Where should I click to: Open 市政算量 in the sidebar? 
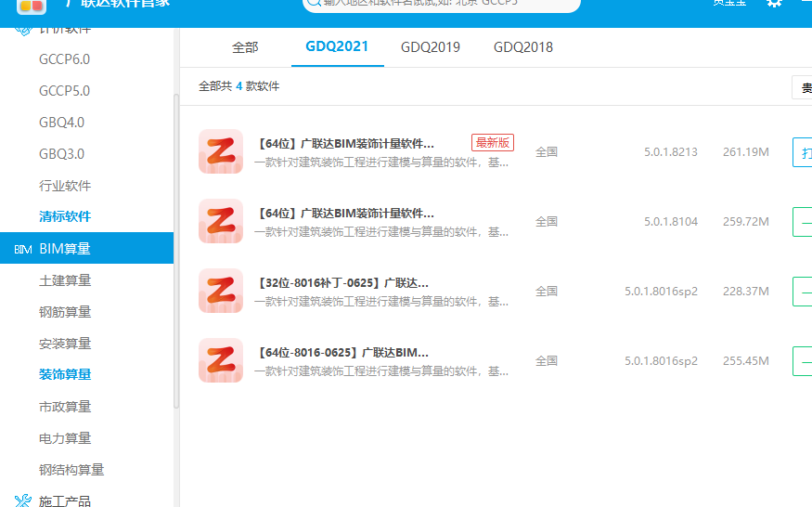[x=65, y=407]
